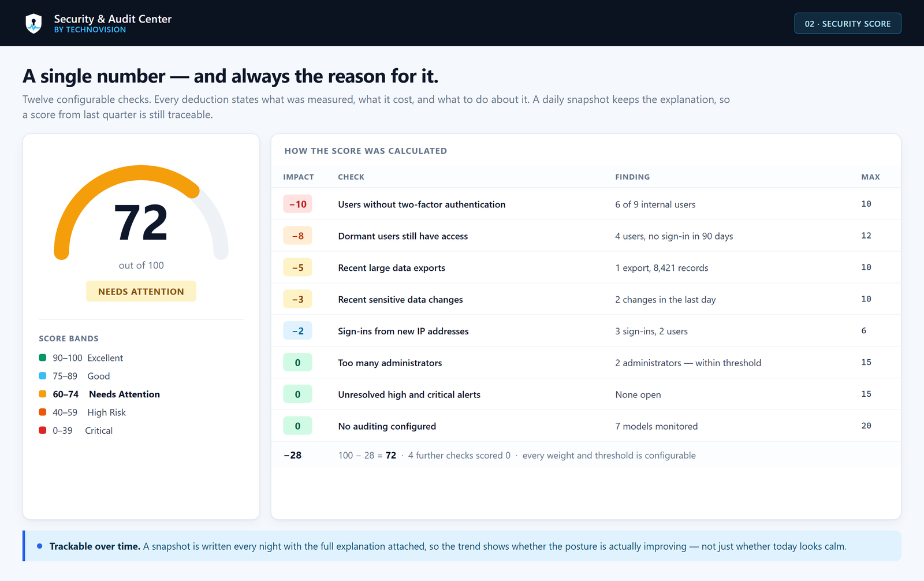Click the 02 · Security Score badge
Image resolution: width=924 pixels, height=581 pixels.
tap(847, 24)
